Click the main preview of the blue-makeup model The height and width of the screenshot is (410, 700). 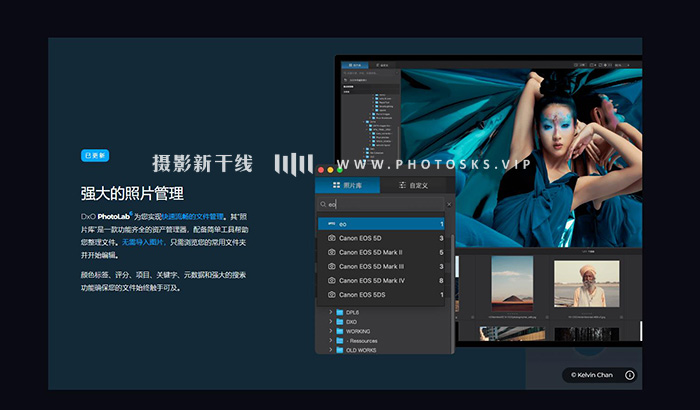point(521,158)
